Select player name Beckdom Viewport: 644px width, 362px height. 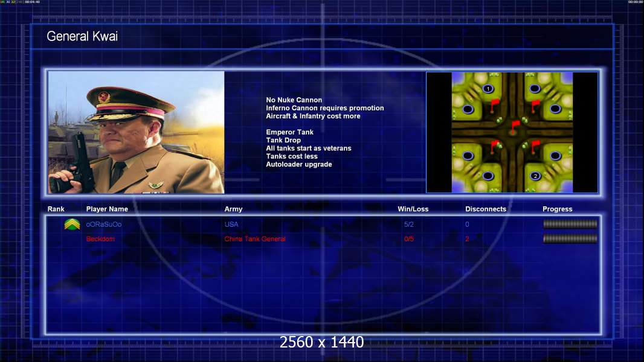[100, 239]
